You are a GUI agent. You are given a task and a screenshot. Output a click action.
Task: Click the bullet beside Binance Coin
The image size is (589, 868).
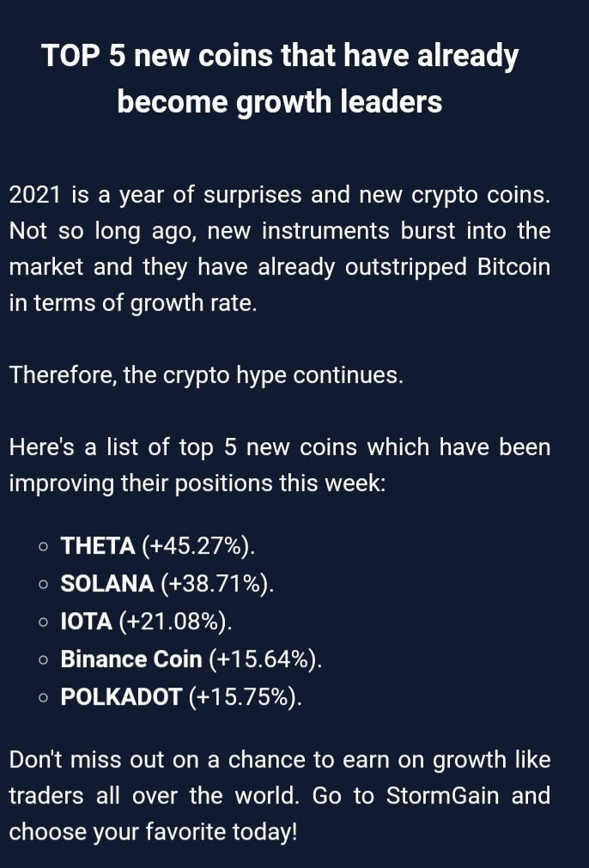click(44, 660)
